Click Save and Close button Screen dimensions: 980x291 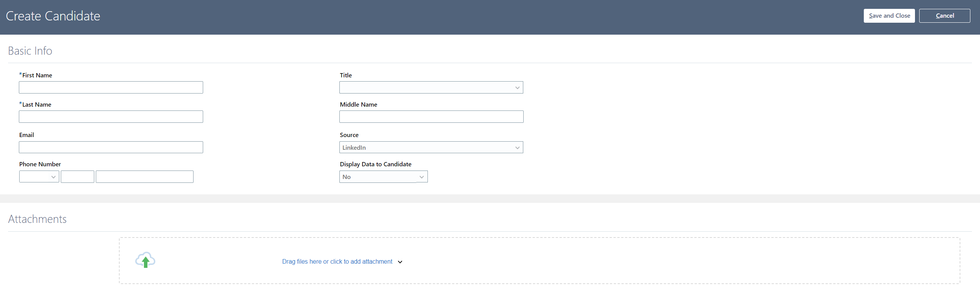pyautogui.click(x=889, y=16)
